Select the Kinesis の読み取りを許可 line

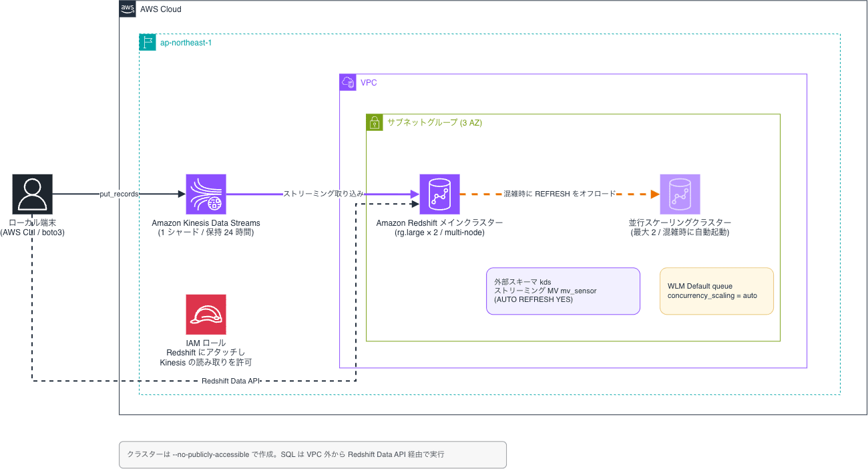pyautogui.click(x=206, y=362)
